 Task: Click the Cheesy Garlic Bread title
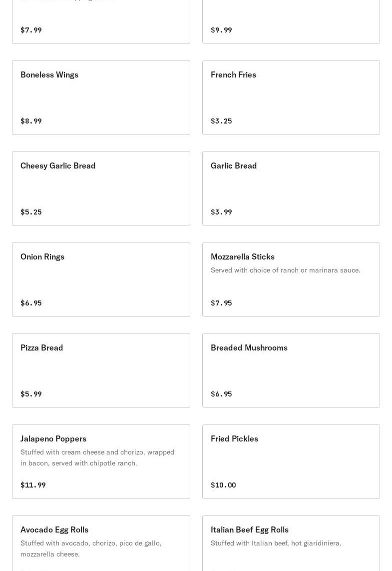pyautogui.click(x=58, y=165)
